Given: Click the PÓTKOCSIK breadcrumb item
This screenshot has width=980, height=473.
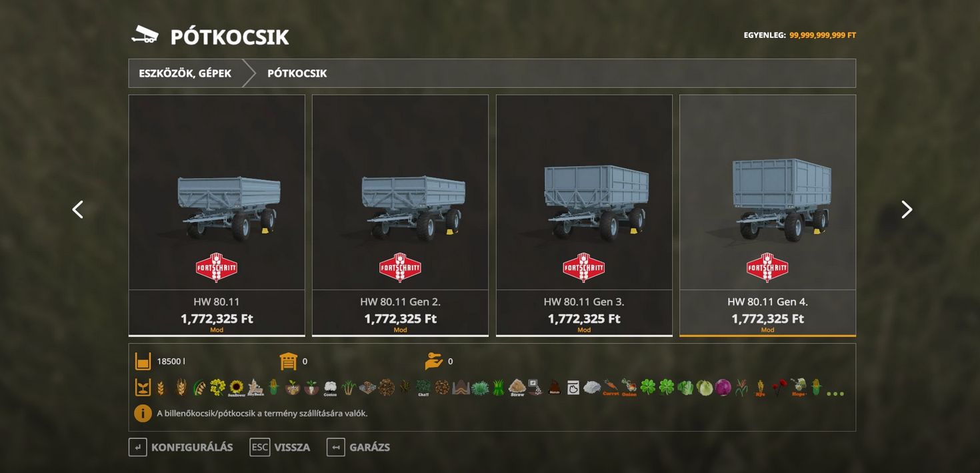Looking at the screenshot, I should click(297, 73).
